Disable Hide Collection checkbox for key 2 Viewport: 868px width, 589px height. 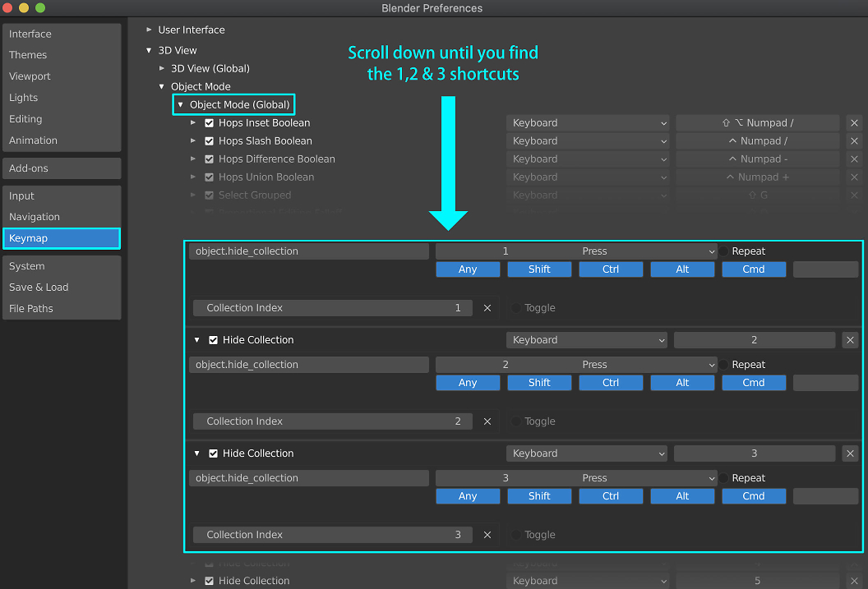213,340
